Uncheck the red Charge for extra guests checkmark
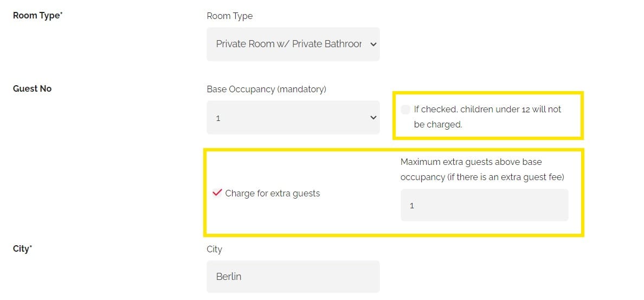 pyautogui.click(x=217, y=193)
